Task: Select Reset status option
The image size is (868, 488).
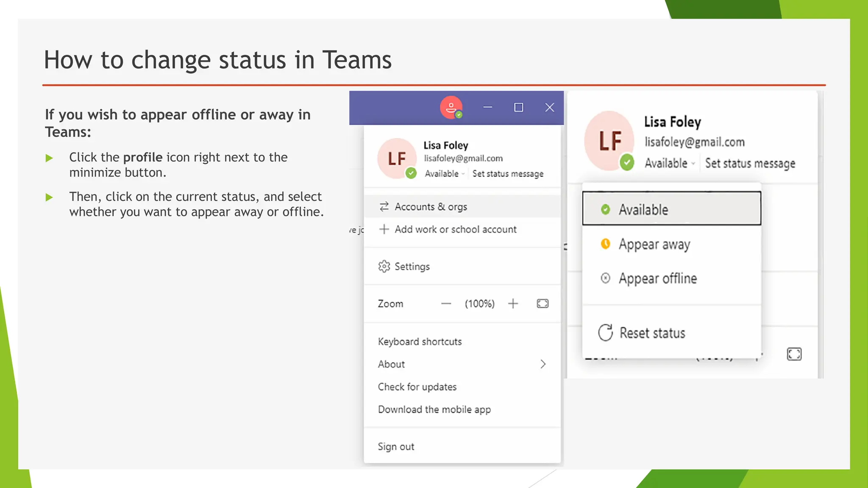Action: tap(672, 333)
